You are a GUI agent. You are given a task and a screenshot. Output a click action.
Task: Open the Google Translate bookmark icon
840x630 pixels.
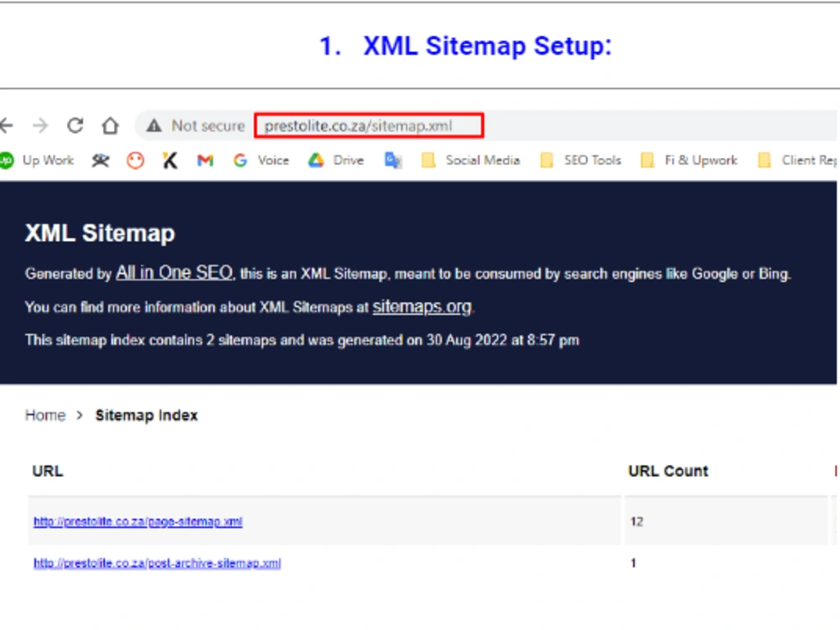pyautogui.click(x=393, y=160)
